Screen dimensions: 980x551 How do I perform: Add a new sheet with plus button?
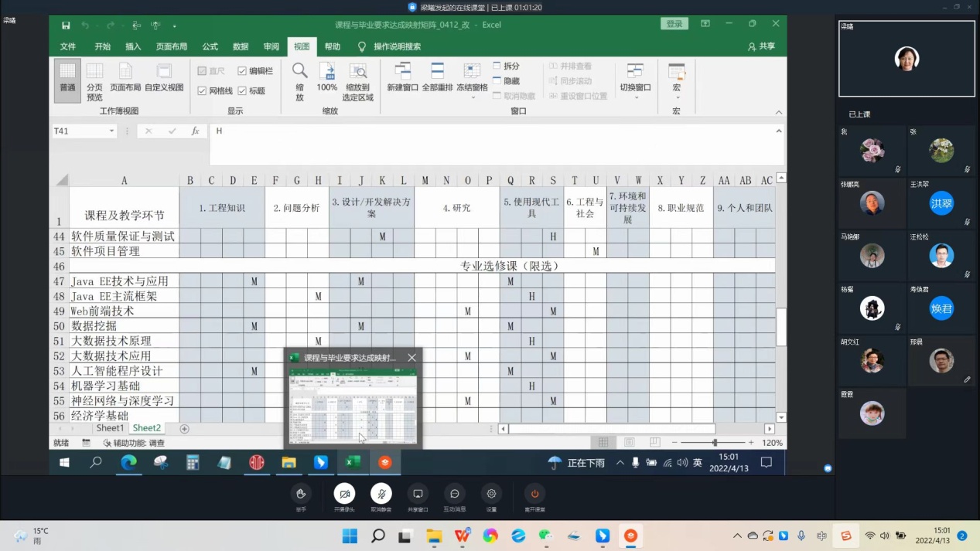click(184, 429)
